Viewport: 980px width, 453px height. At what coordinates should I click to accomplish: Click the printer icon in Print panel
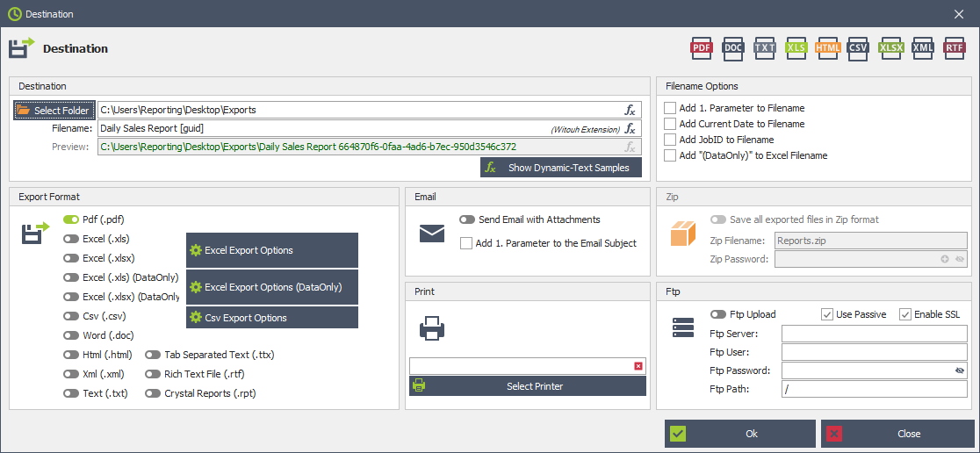point(432,328)
